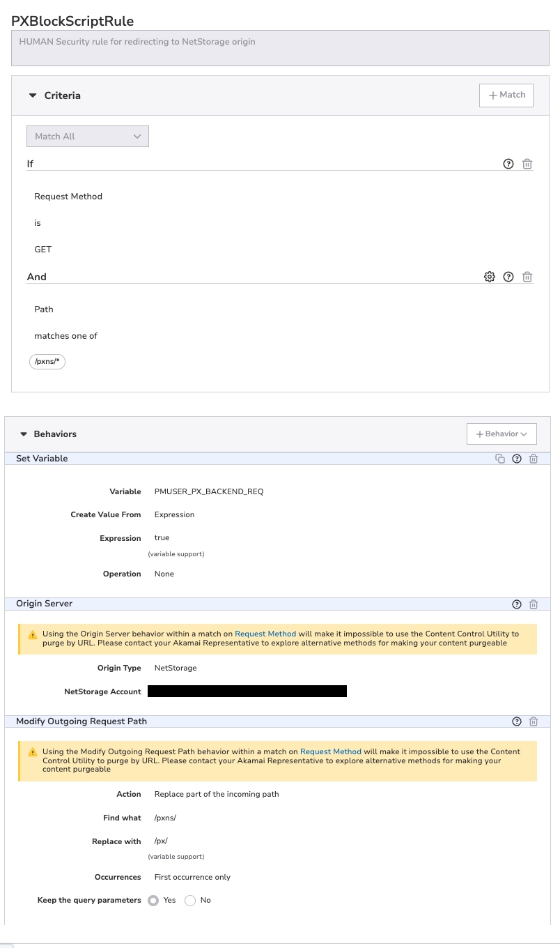Delete the Modify Outgoing Request Path behavior

click(x=534, y=721)
